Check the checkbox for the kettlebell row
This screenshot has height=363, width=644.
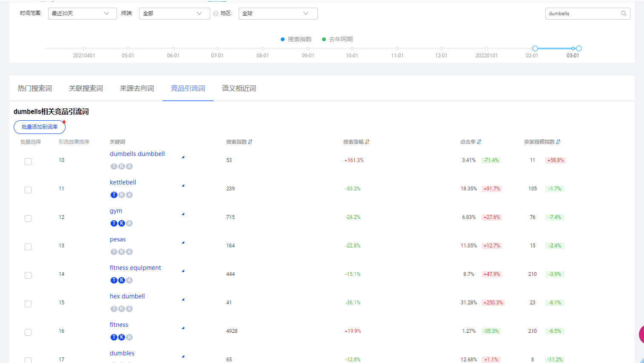coord(28,190)
